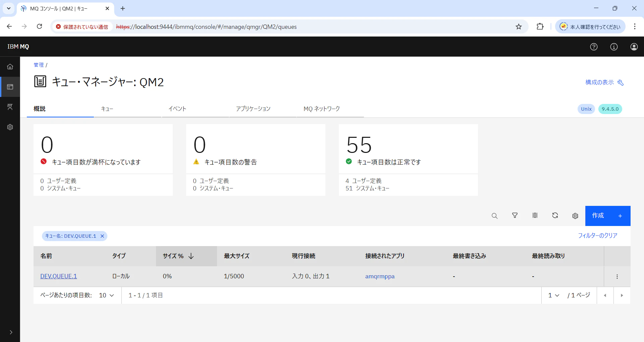This screenshot has height=342, width=644.
Task: Click the 9.4.5.0 version tag
Action: pyautogui.click(x=610, y=109)
